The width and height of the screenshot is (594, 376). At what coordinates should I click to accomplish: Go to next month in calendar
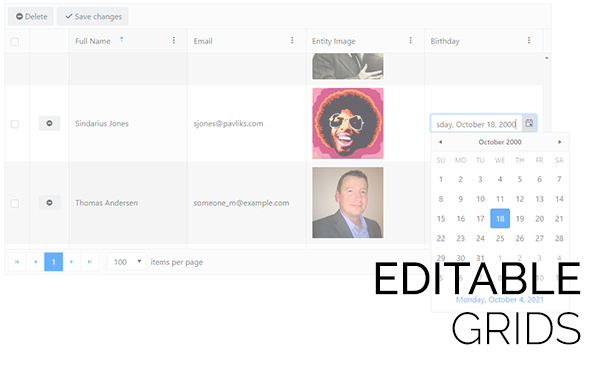tap(560, 142)
